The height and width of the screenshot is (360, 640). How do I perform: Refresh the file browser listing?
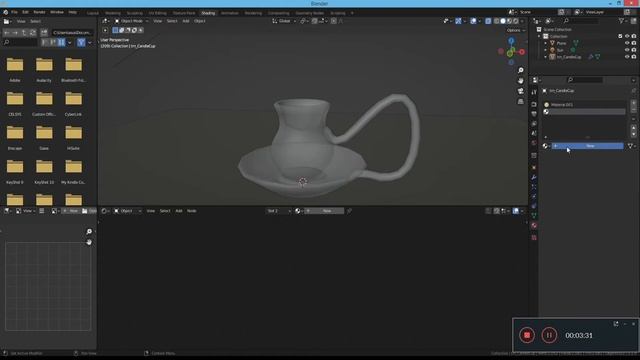33,33
